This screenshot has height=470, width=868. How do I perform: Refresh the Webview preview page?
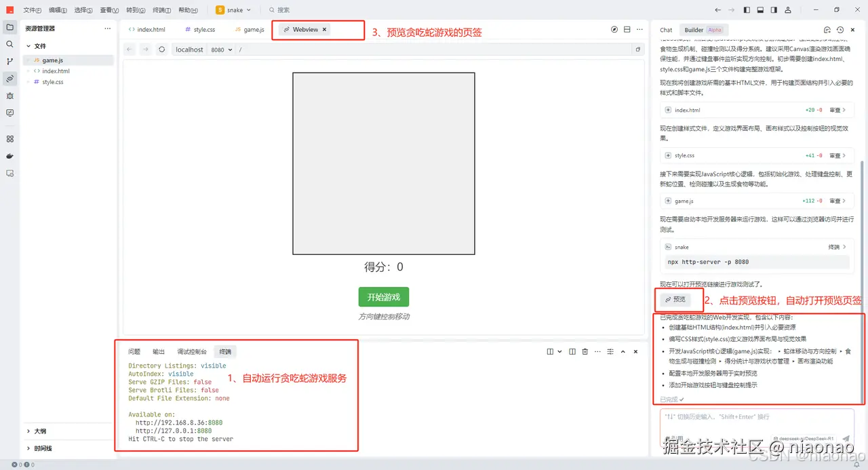161,49
